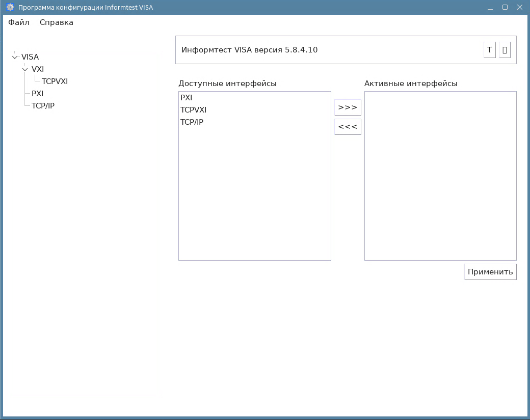Click inside the Активные интерфейсы list box
The height and width of the screenshot is (420, 530).
pos(440,176)
